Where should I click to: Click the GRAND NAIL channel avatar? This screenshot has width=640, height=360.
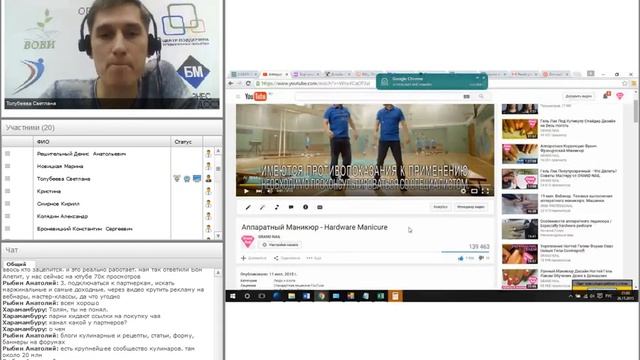[247, 241]
